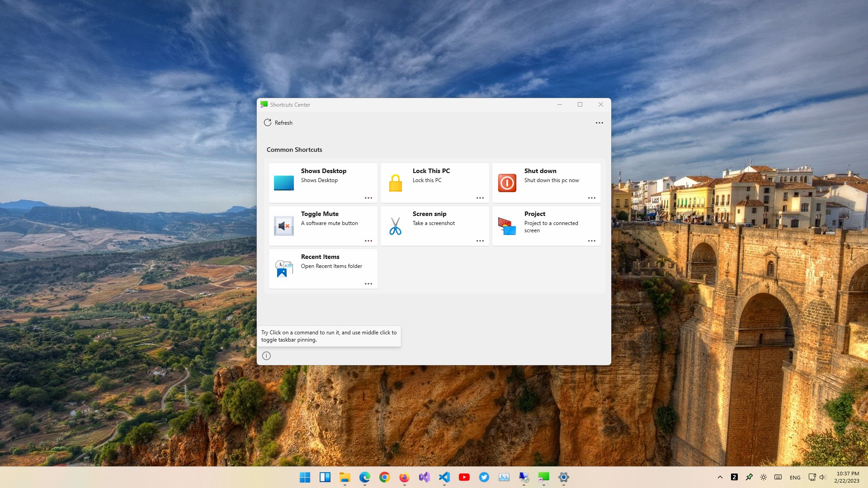Open the app's top-right more options menu

coord(599,123)
